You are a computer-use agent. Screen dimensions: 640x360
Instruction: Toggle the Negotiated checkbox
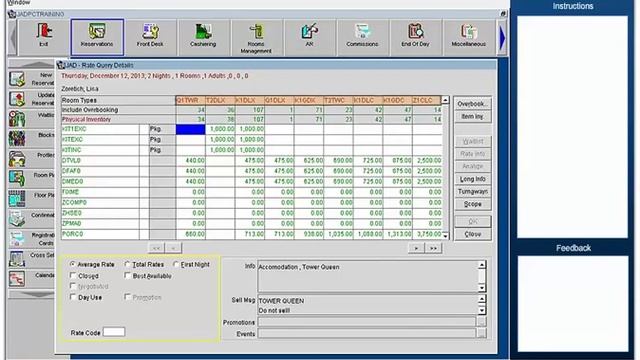73,286
